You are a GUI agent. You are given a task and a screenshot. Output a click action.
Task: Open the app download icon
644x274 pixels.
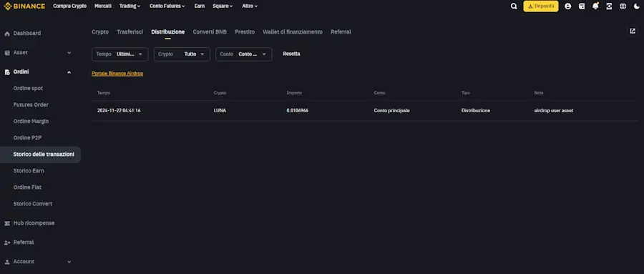point(609,6)
